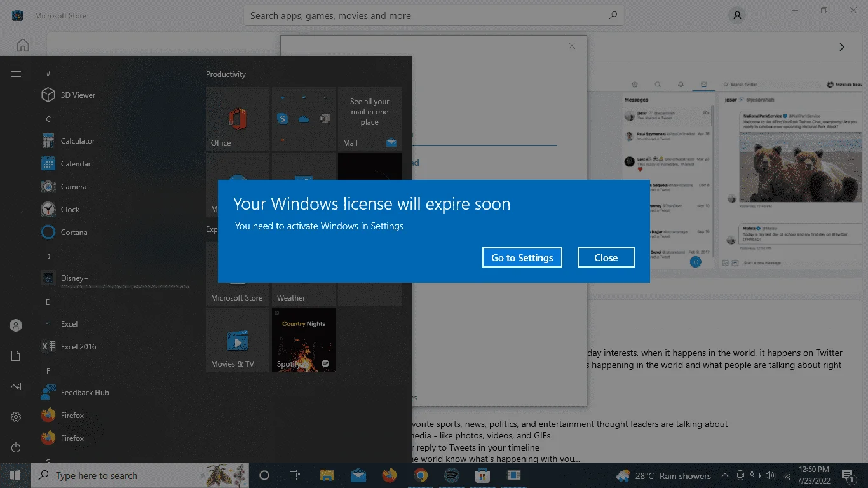This screenshot has height=488, width=868.
Task: Launch Calculator from the Start menu
Action: tap(114, 141)
